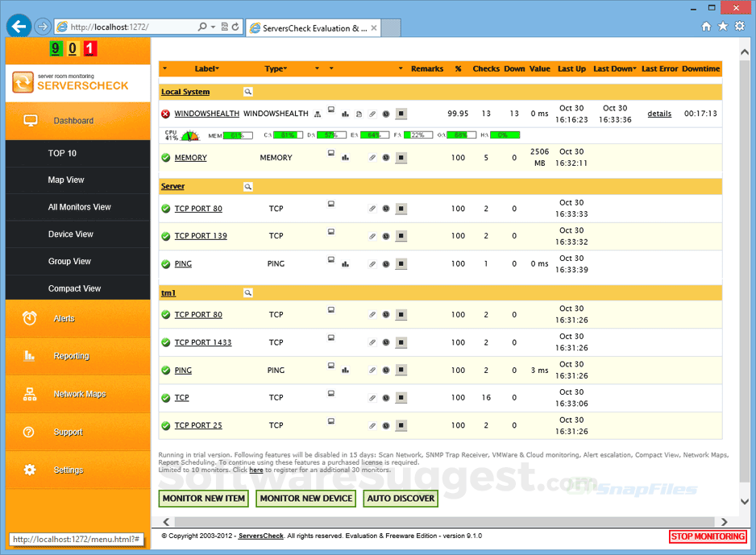Select the monitor screen icon for TCP PORT 80

pyautogui.click(x=330, y=204)
